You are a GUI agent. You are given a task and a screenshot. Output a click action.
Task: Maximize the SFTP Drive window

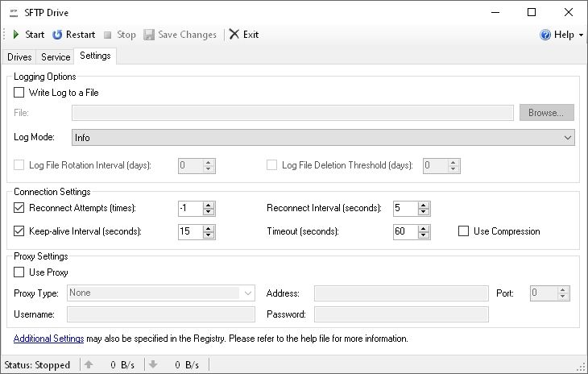click(532, 12)
